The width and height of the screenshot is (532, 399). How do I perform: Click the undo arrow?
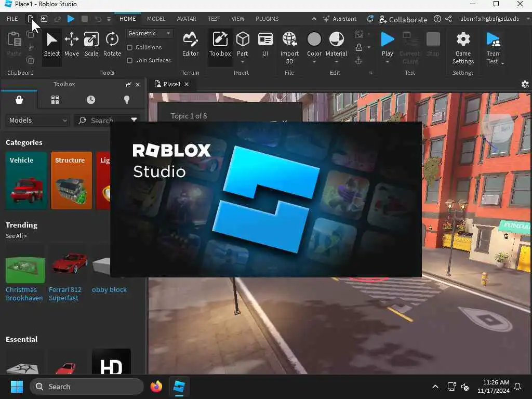pos(98,19)
